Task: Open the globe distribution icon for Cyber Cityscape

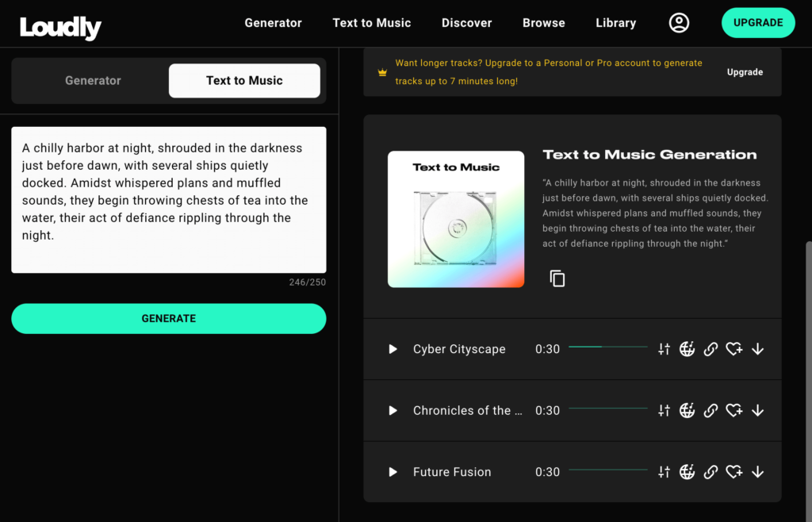Action: 687,348
